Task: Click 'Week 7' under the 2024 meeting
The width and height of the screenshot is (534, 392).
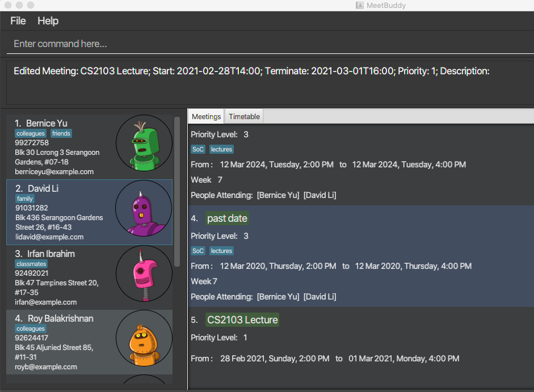Action: (x=207, y=179)
